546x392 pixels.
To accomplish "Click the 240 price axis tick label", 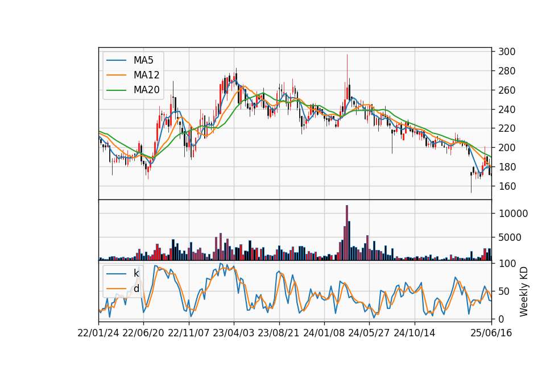I will point(507,109).
